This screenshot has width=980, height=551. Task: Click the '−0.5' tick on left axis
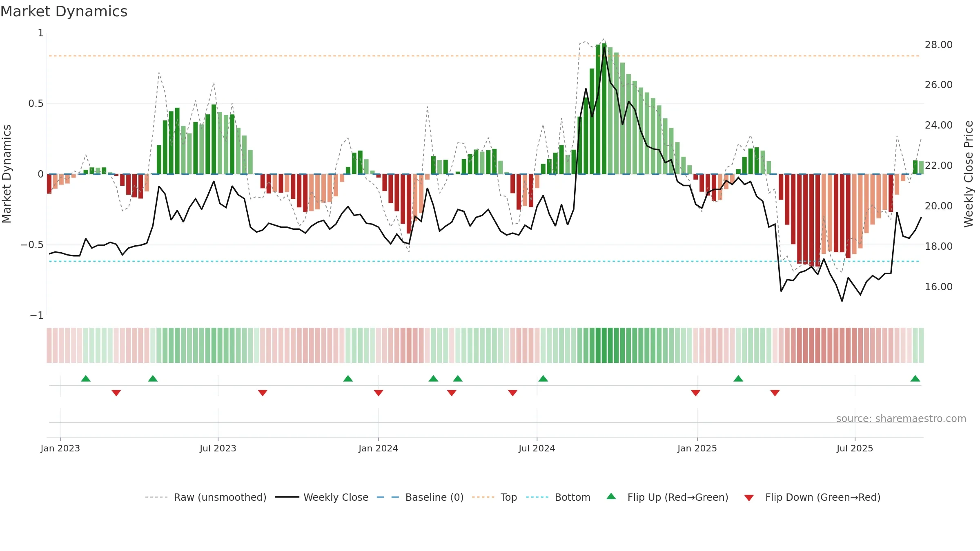(x=32, y=245)
